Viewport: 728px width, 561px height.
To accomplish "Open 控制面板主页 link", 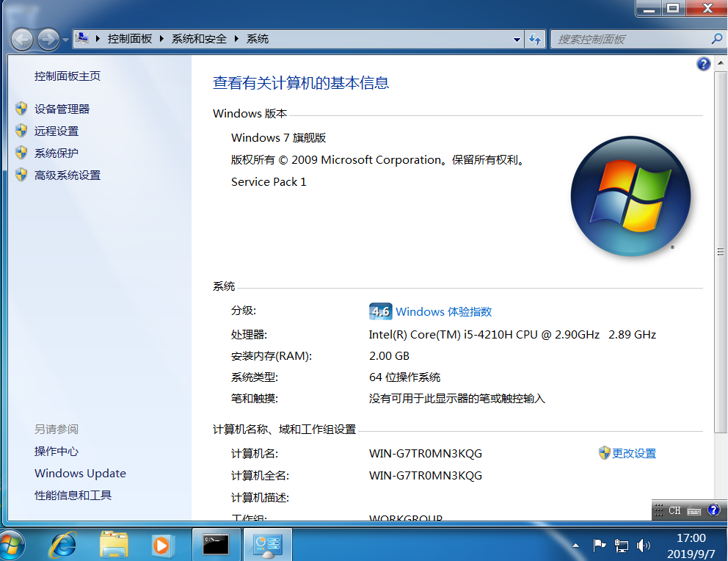I will pos(68,76).
